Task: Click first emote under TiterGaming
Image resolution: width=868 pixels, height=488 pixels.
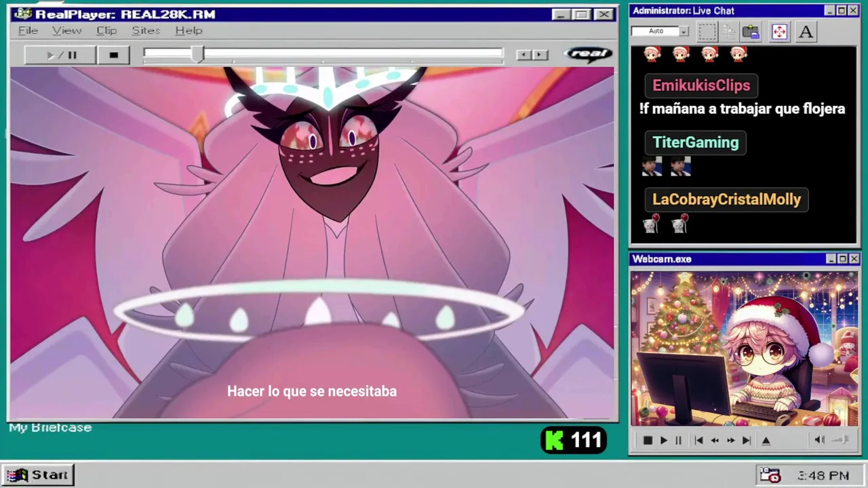Action: click(652, 166)
